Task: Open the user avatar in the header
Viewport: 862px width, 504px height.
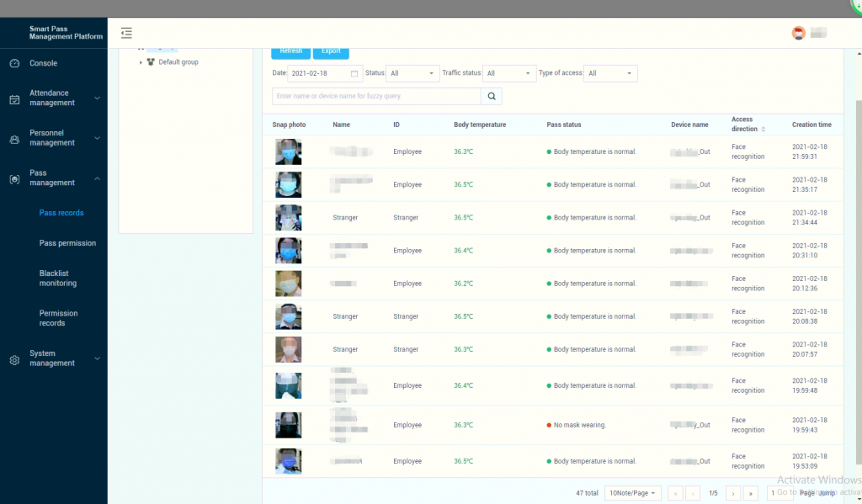Action: pyautogui.click(x=798, y=34)
